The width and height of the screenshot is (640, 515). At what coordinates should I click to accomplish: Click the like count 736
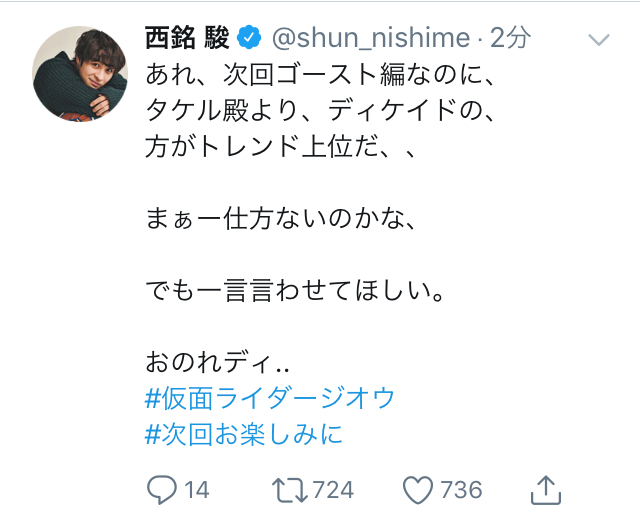pos(461,489)
